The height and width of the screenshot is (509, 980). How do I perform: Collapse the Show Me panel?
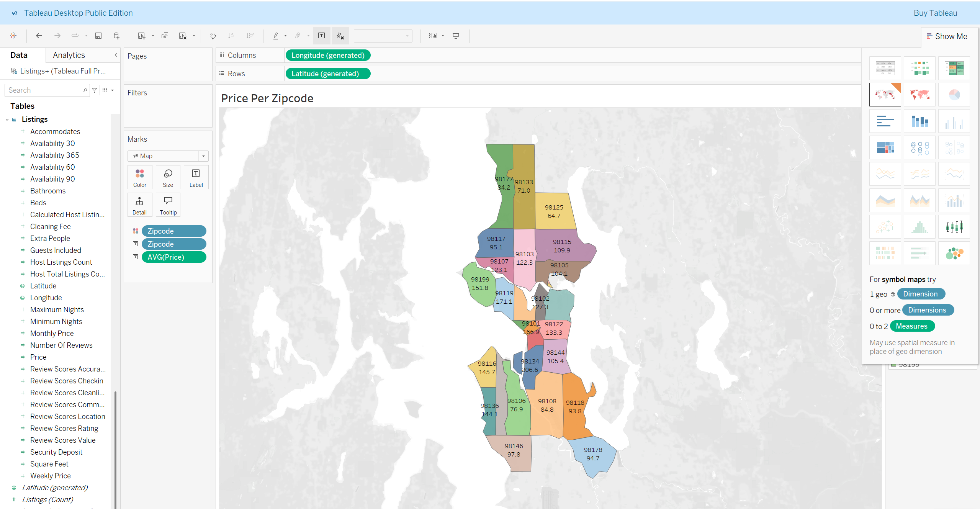tap(947, 36)
